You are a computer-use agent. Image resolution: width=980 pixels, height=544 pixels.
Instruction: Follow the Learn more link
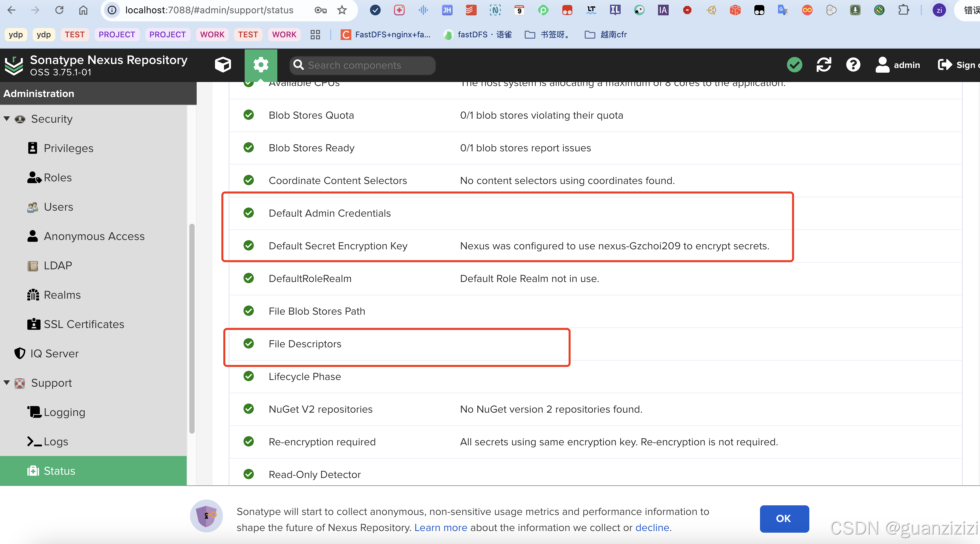point(441,527)
